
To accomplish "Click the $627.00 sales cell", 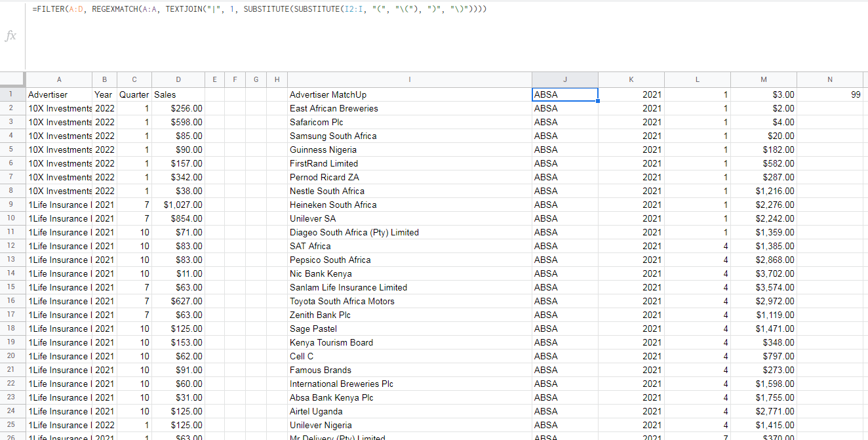I will (x=178, y=301).
